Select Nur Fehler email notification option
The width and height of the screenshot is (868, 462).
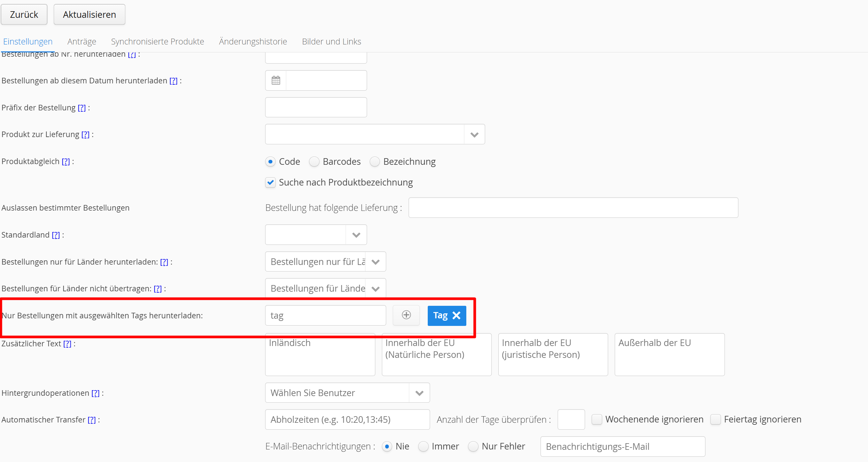click(x=473, y=447)
